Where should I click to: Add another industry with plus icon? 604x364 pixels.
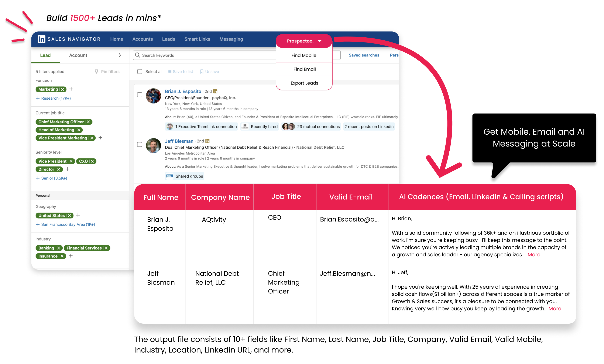pos(71,256)
